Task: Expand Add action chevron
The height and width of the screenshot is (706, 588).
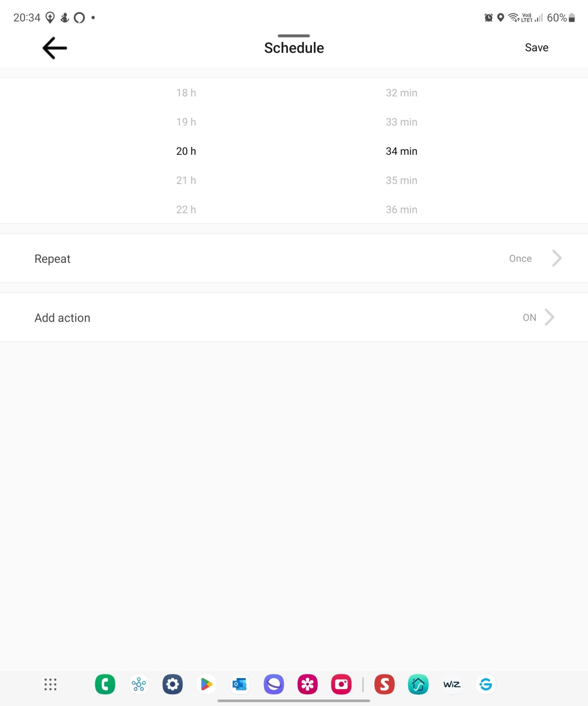Action: [x=549, y=317]
